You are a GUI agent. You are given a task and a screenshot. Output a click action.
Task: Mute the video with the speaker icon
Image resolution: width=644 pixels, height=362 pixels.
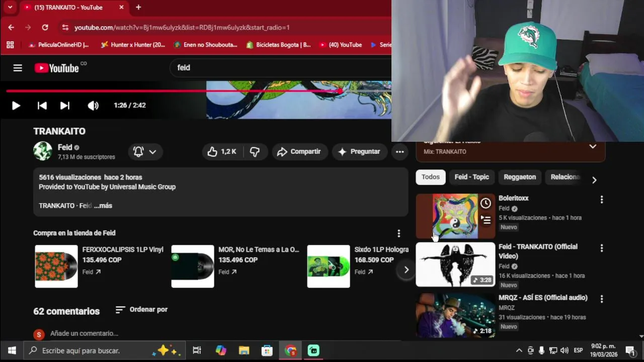pos(93,106)
